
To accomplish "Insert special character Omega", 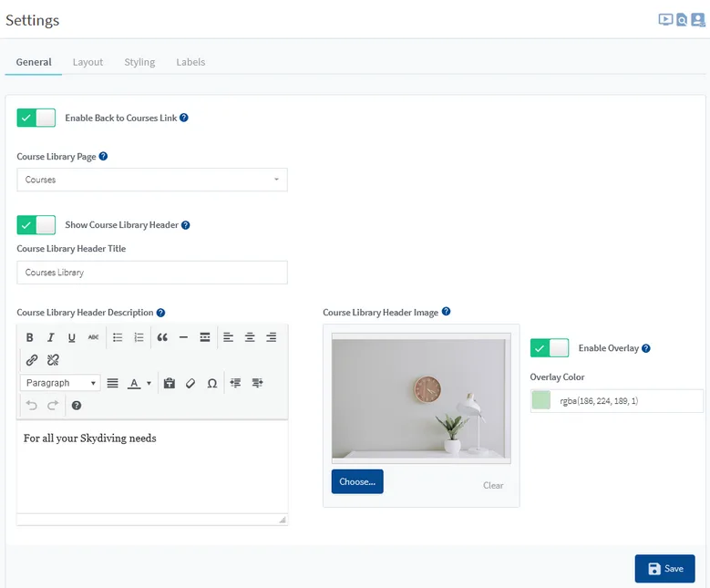I will pyautogui.click(x=212, y=383).
